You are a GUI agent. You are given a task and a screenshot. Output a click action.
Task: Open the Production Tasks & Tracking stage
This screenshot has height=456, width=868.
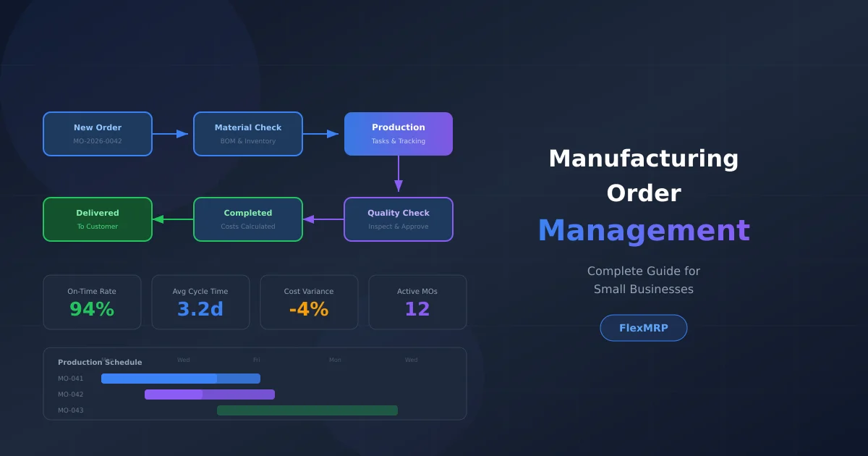coord(399,133)
